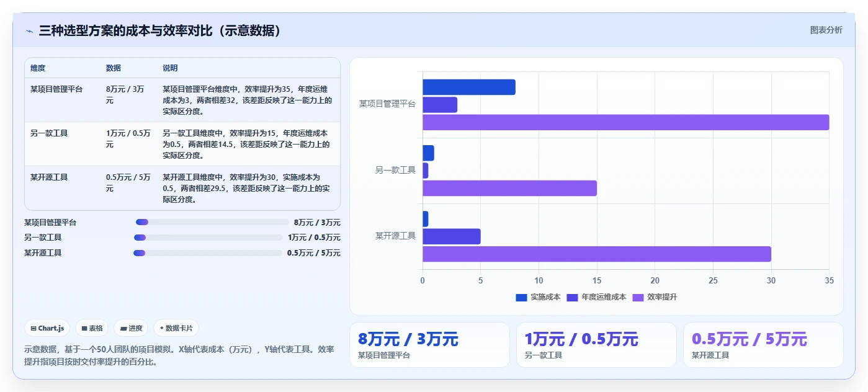This screenshot has width=868, height=392.
Task: Toggle the 实施成本 legend series
Action: click(x=538, y=297)
